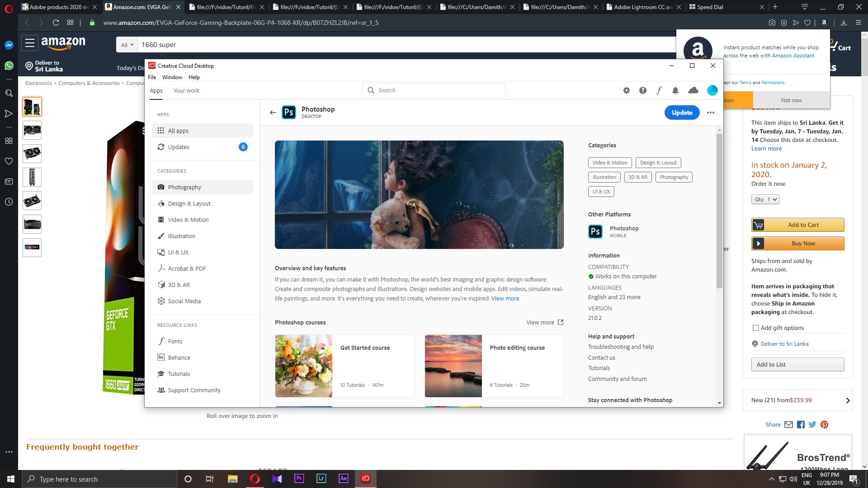The height and width of the screenshot is (488, 868).
Task: Open Behance under Resource Links
Action: [x=203, y=357]
